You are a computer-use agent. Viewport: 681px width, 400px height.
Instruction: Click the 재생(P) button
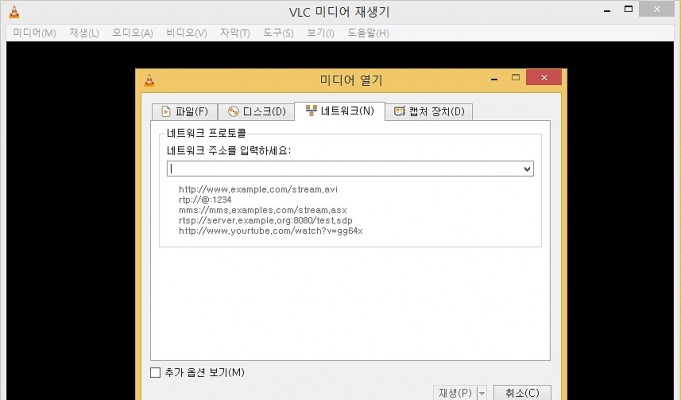click(455, 393)
